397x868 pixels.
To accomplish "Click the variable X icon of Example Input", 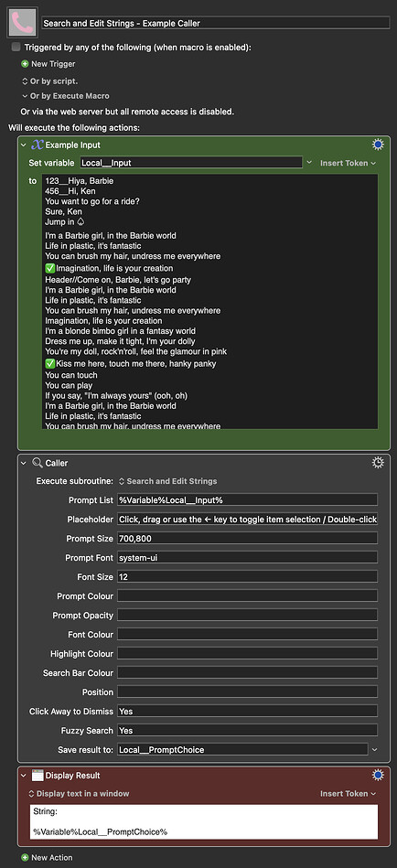I will tap(38, 145).
